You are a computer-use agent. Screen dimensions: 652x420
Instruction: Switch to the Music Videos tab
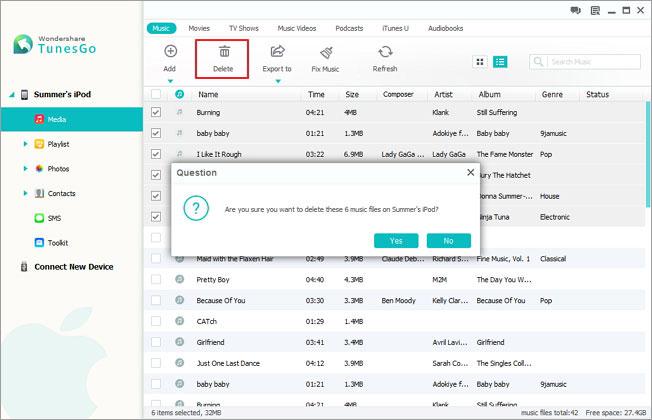click(297, 28)
